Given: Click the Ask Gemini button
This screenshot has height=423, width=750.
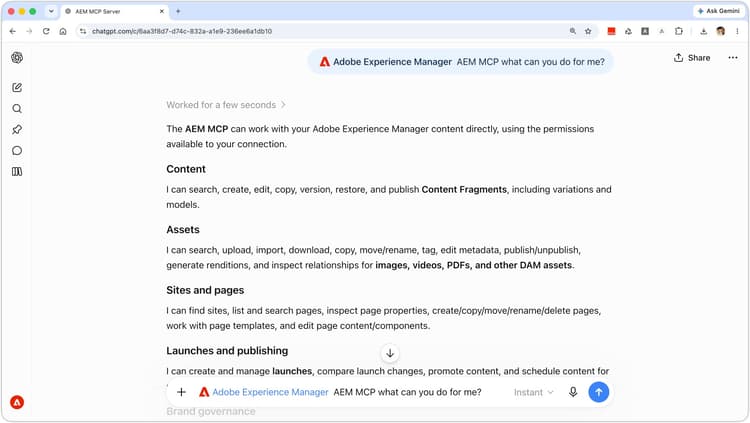Looking at the screenshot, I should click(x=718, y=11).
